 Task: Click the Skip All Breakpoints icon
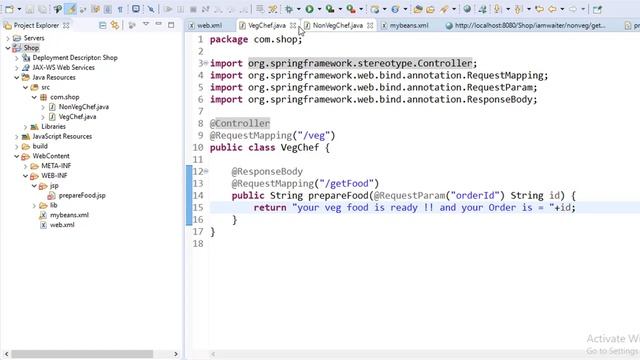pos(151,9)
